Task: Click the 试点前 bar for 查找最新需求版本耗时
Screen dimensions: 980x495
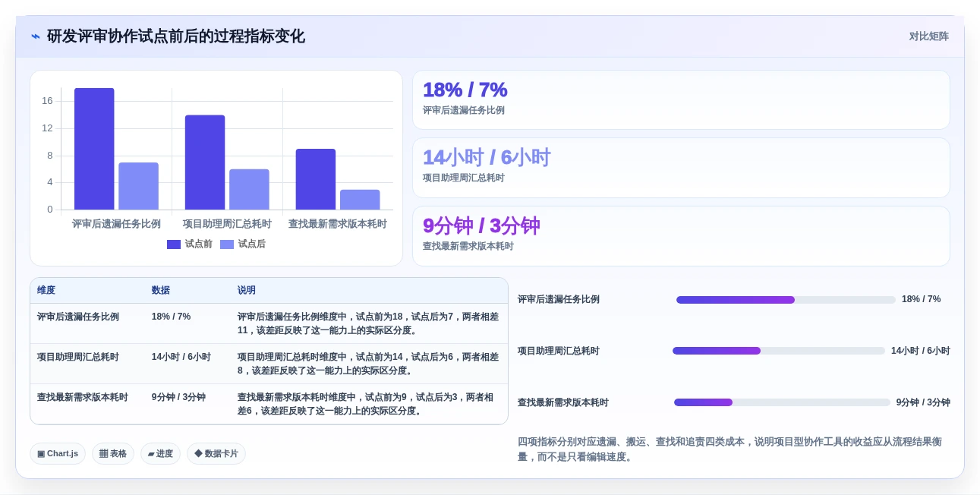Action: pos(316,179)
